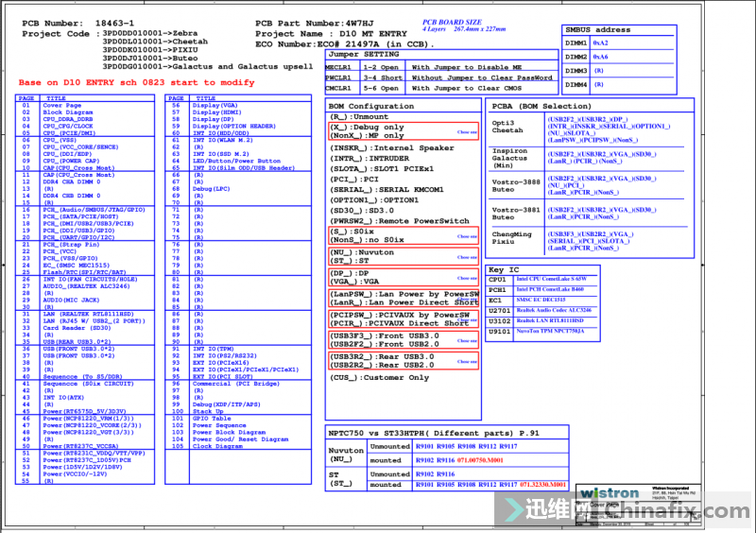The width and height of the screenshot is (756, 533).
Task: Click index entry Display(HDMI)
Action: click(217, 112)
